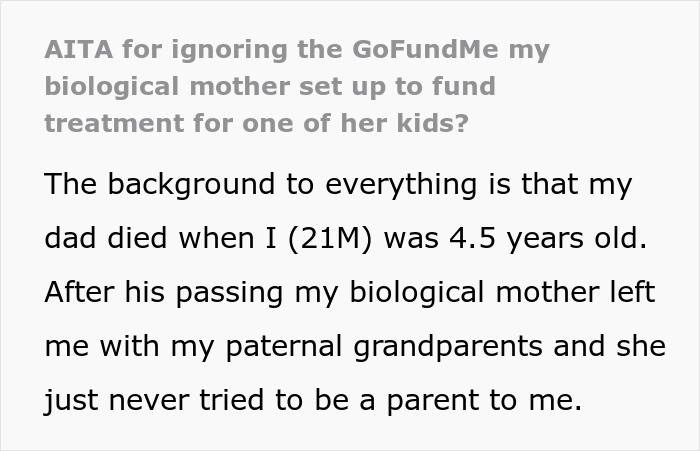The image size is (700, 451).
Task: Click the word "mother" in the body paragraph
Action: click(547, 292)
